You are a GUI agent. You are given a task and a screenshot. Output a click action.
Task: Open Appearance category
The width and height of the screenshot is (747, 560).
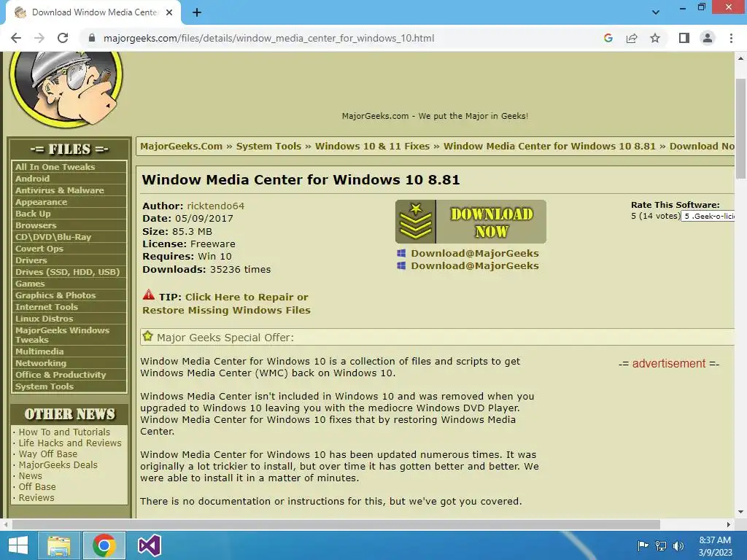[x=41, y=202]
